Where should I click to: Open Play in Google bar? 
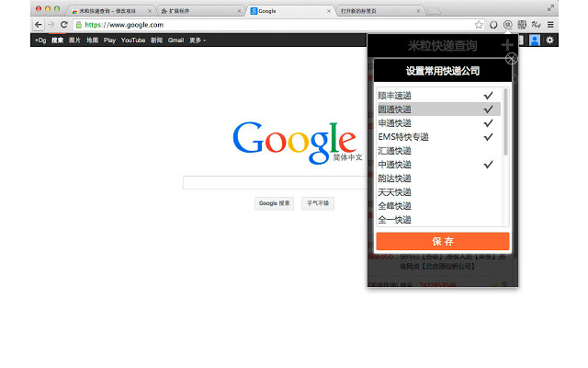(x=109, y=40)
